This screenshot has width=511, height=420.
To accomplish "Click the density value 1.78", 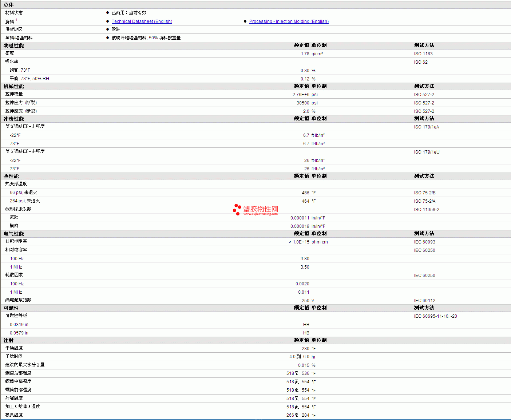I will (305, 54).
